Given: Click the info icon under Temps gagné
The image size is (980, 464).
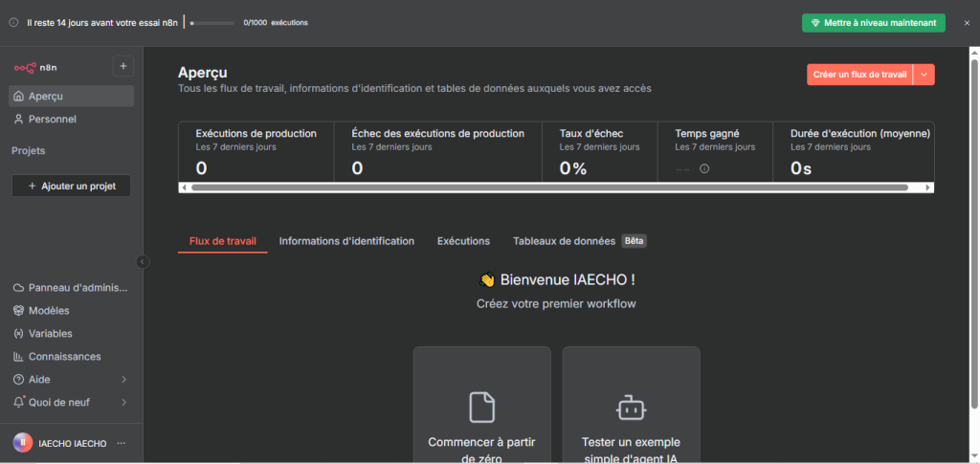Looking at the screenshot, I should click(x=704, y=168).
